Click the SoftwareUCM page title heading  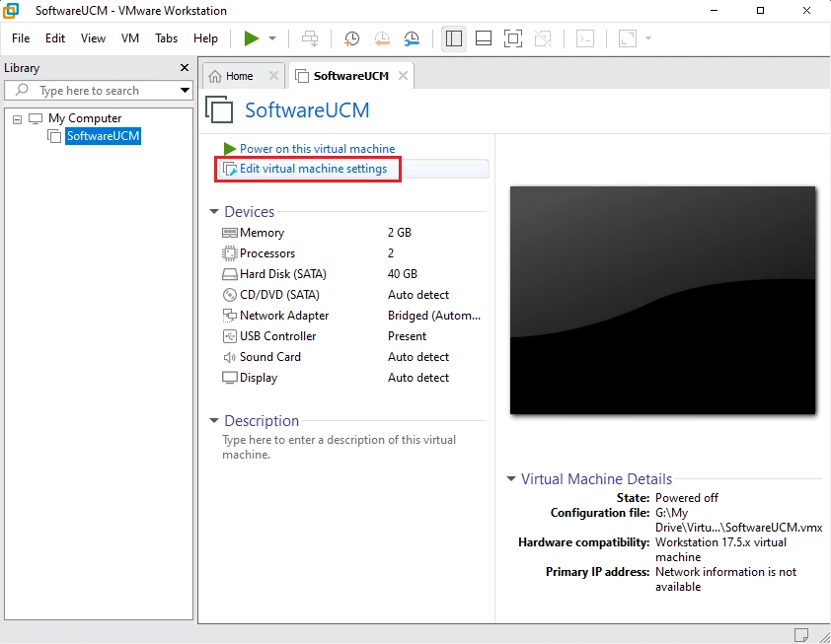[x=307, y=110]
